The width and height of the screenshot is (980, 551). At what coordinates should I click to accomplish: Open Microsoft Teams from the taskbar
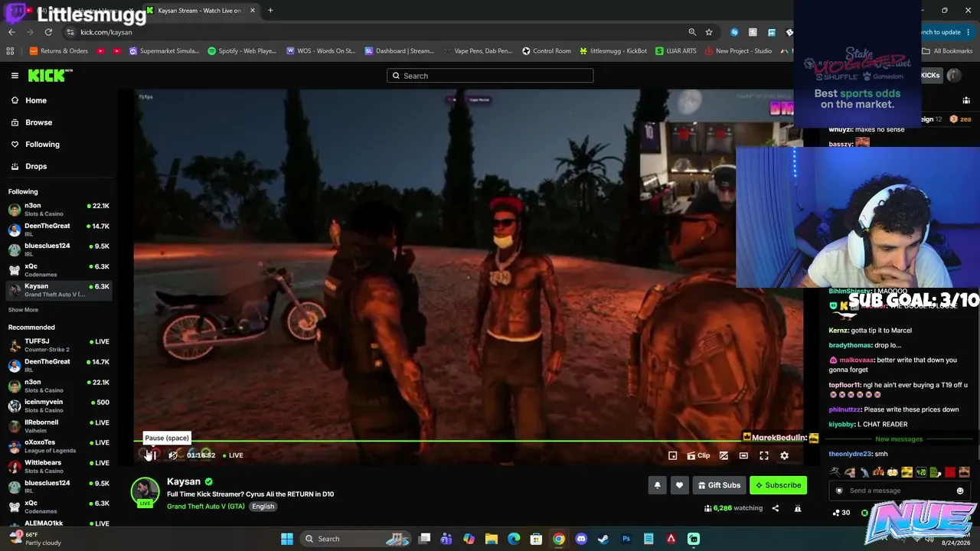pos(446,539)
